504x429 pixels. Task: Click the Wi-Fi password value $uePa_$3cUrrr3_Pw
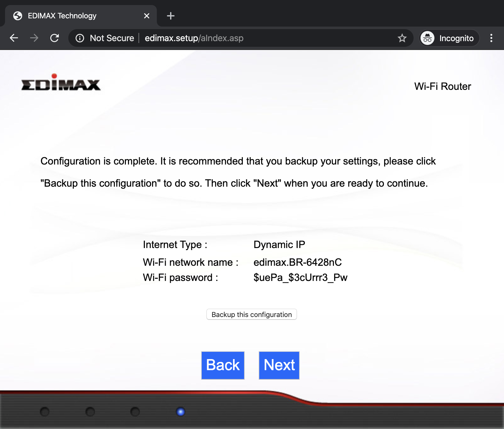300,277
